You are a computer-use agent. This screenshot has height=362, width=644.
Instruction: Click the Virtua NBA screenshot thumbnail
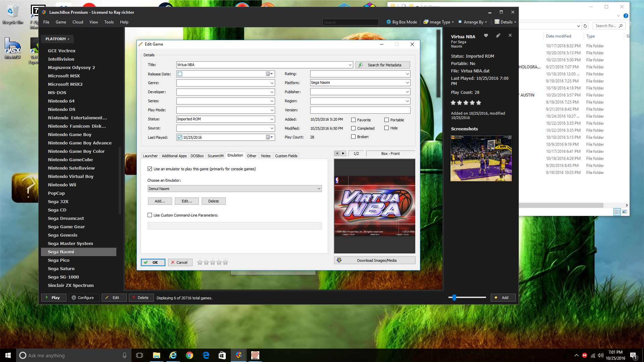coord(481,158)
